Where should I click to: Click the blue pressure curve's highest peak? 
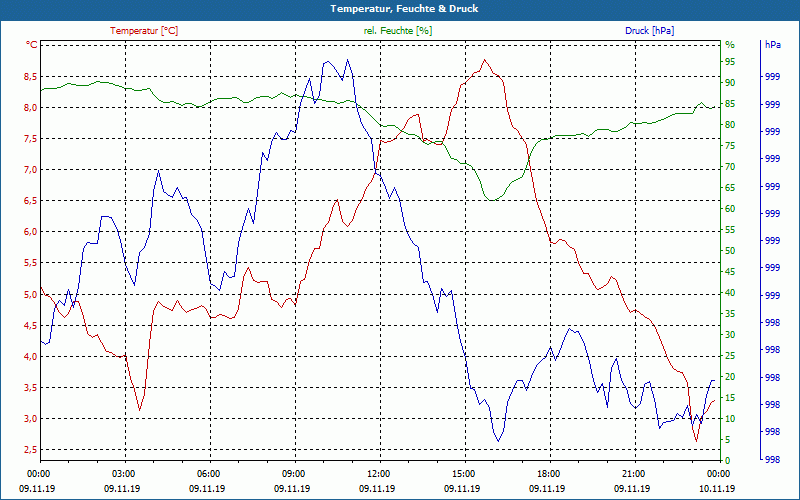pyautogui.click(x=347, y=60)
